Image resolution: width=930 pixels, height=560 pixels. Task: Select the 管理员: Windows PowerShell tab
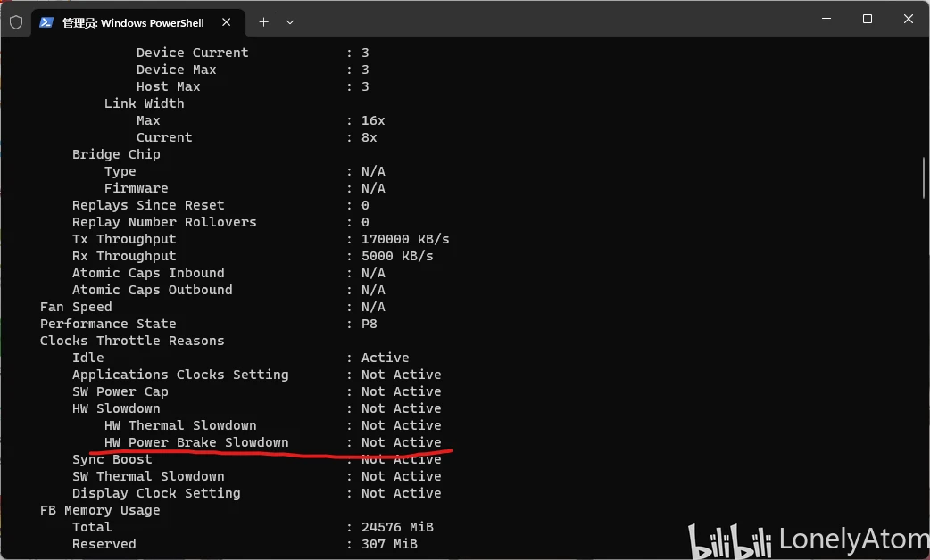point(138,22)
